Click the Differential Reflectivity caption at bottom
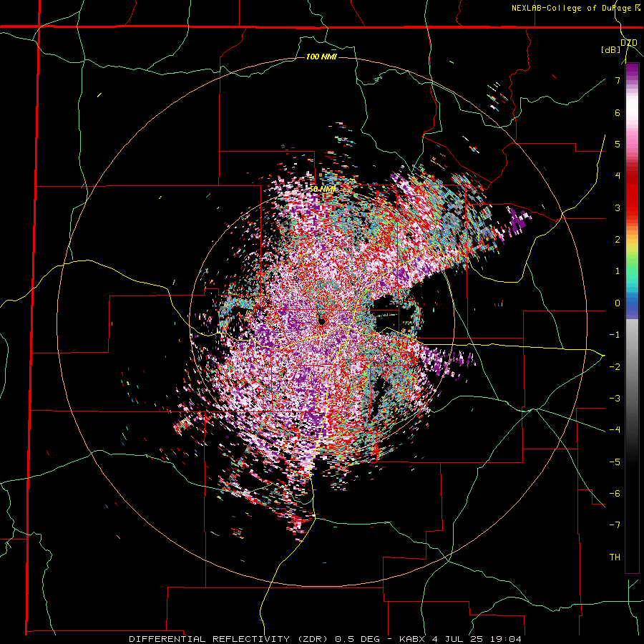 [x=325, y=639]
